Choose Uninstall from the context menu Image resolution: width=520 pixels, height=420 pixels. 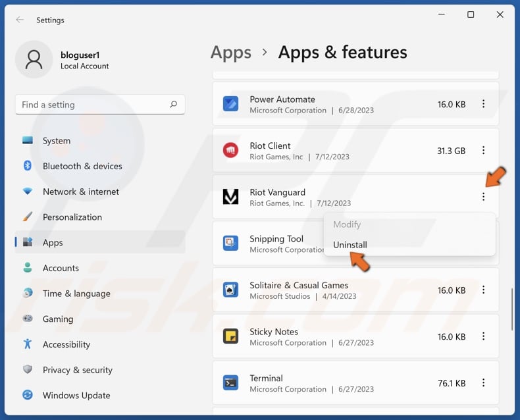[350, 245]
